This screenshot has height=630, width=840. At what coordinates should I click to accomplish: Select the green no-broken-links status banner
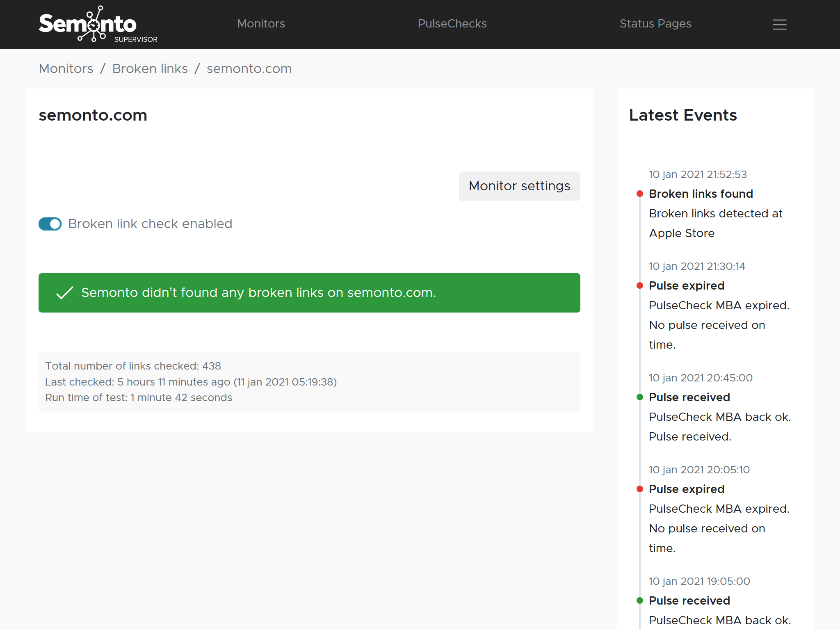pos(309,293)
